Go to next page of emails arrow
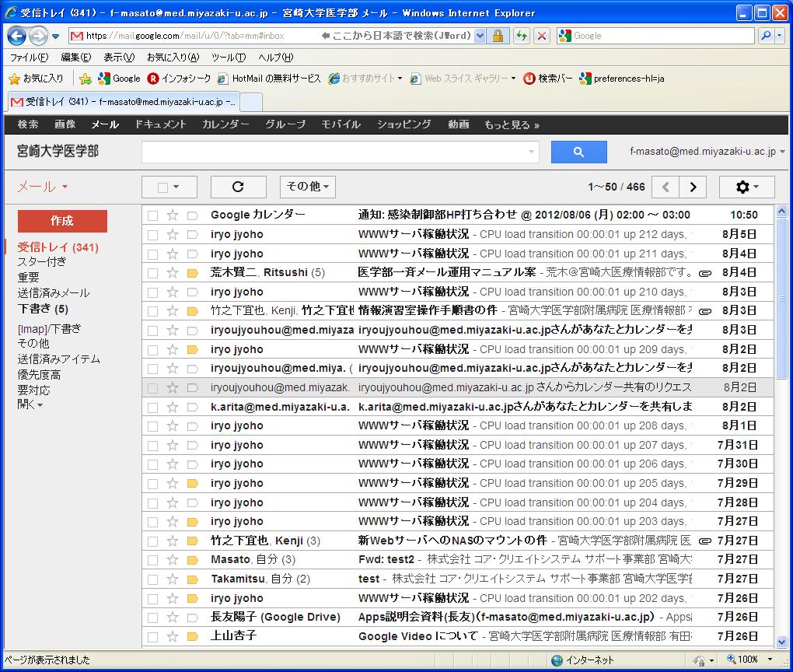Image resolution: width=793 pixels, height=672 pixels. [x=692, y=187]
